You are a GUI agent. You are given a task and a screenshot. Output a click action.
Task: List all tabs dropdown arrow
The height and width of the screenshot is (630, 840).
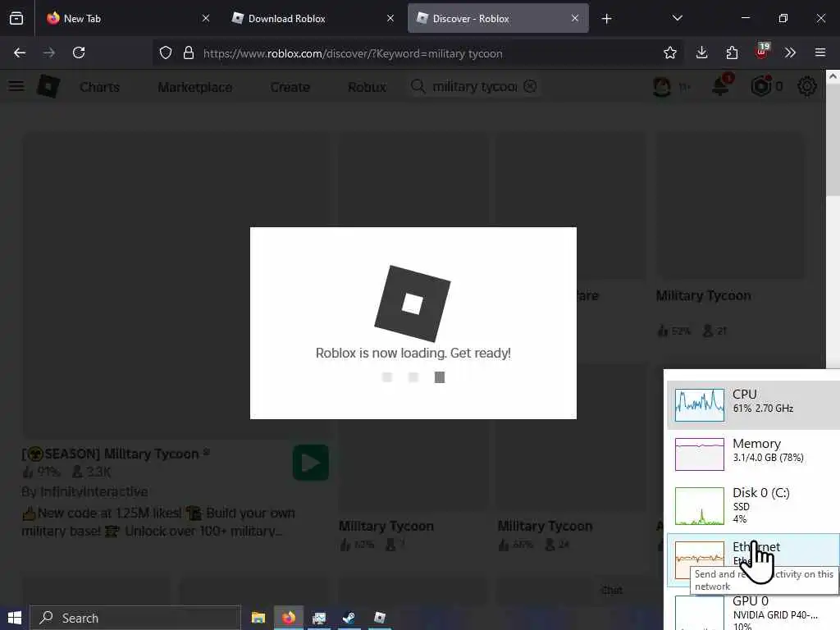677,18
